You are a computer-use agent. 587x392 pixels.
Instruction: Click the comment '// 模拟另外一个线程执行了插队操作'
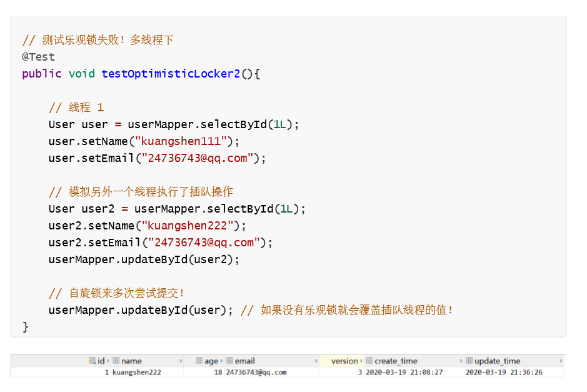[x=141, y=192]
